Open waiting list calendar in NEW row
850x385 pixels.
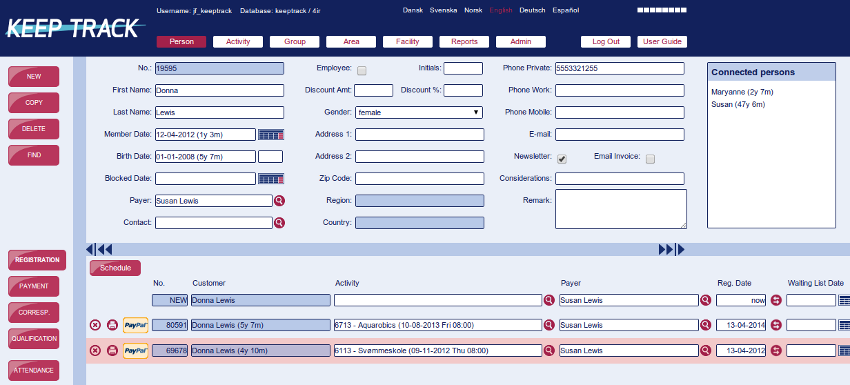(844, 300)
